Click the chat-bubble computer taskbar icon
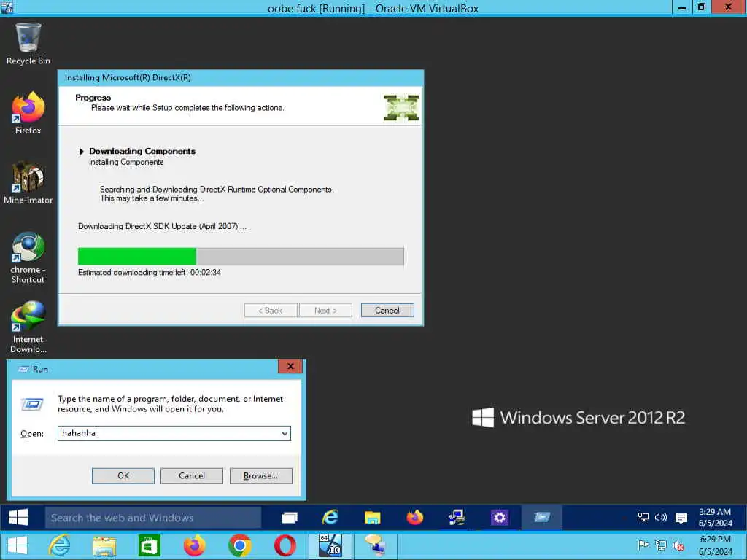Viewport: 747px width, 560px height. pos(376,546)
